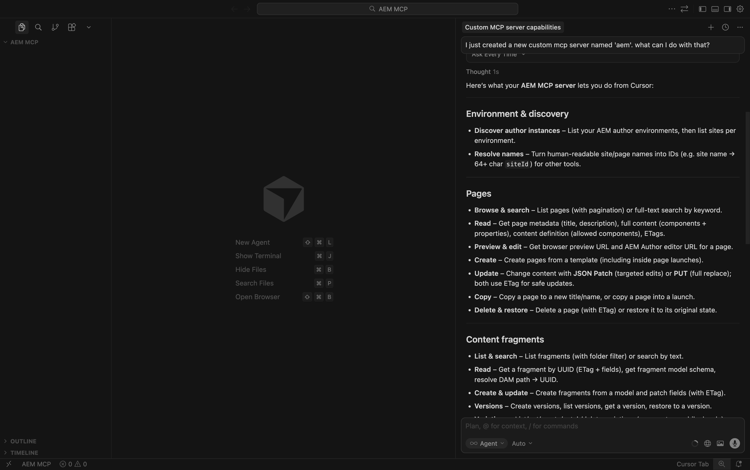
Task: Open errors and warnings status indicator
Action: pos(73,464)
